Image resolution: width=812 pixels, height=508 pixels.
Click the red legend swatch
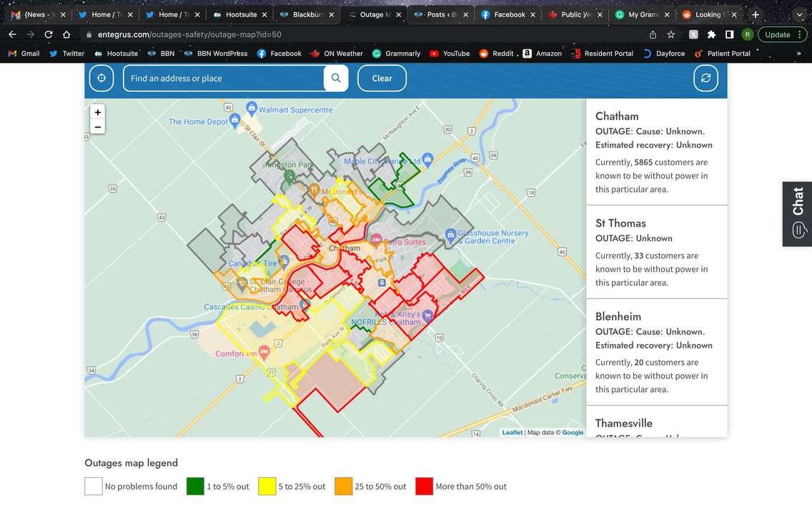[425, 487]
